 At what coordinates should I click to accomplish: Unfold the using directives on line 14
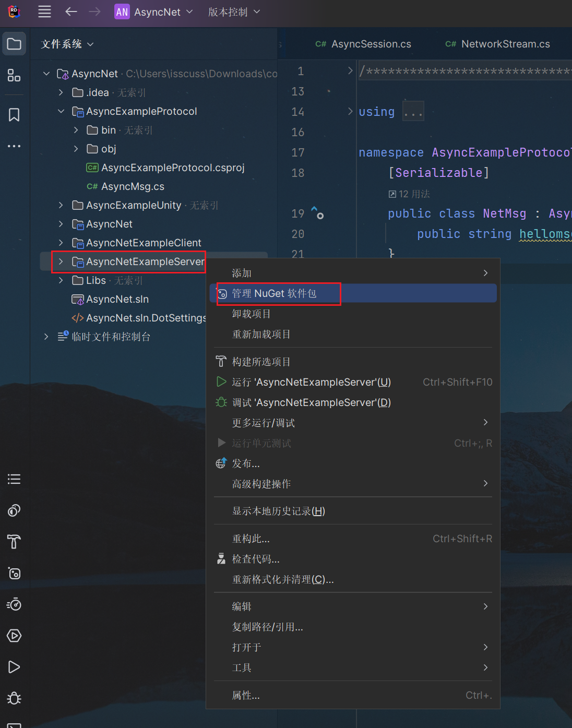click(350, 111)
